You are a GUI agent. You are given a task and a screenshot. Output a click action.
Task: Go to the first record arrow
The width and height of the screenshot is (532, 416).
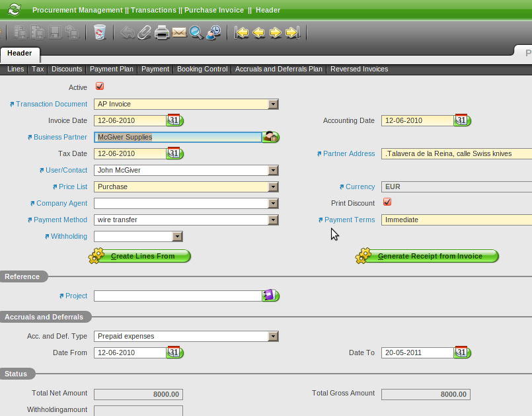[242, 32]
